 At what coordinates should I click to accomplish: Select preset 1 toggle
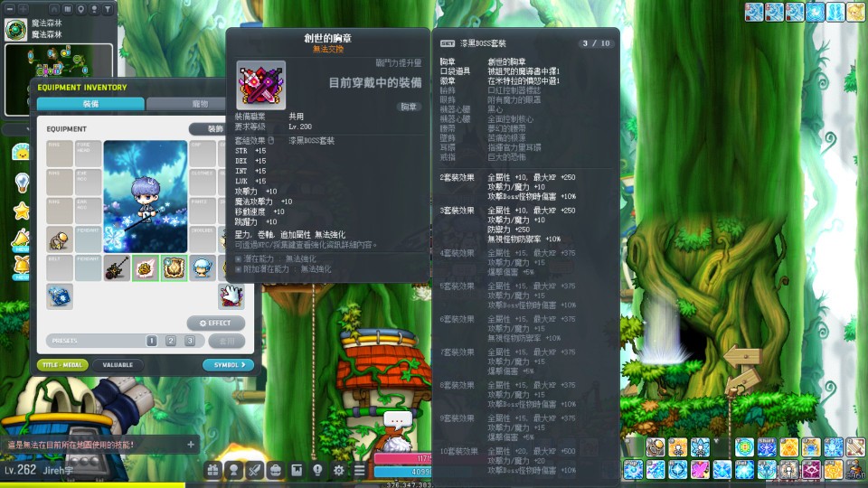[x=153, y=341]
